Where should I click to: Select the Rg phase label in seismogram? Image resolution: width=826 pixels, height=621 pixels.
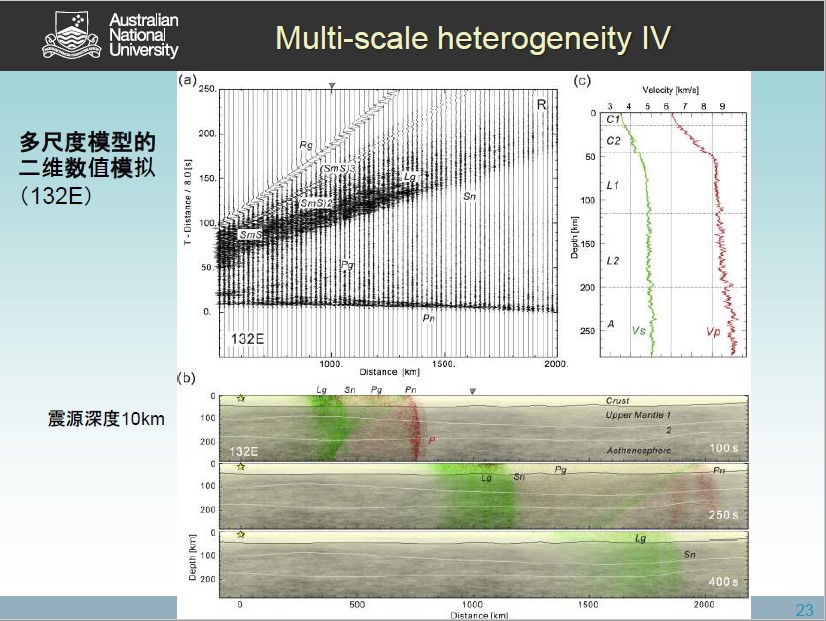click(x=306, y=146)
